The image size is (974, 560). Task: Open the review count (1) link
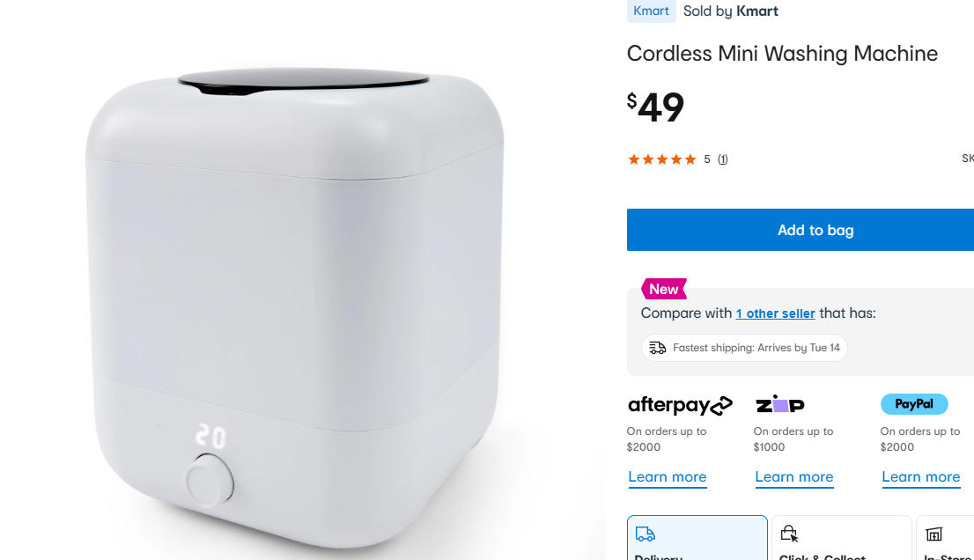(722, 159)
